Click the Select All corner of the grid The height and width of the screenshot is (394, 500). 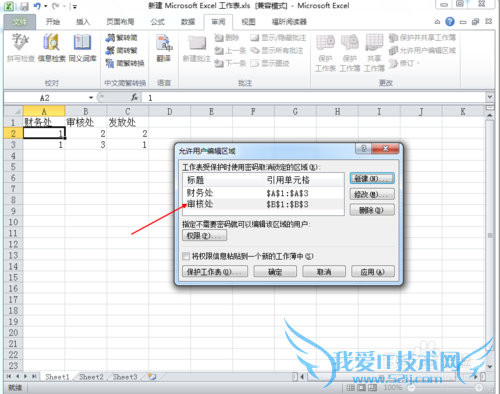pyautogui.click(x=13, y=111)
